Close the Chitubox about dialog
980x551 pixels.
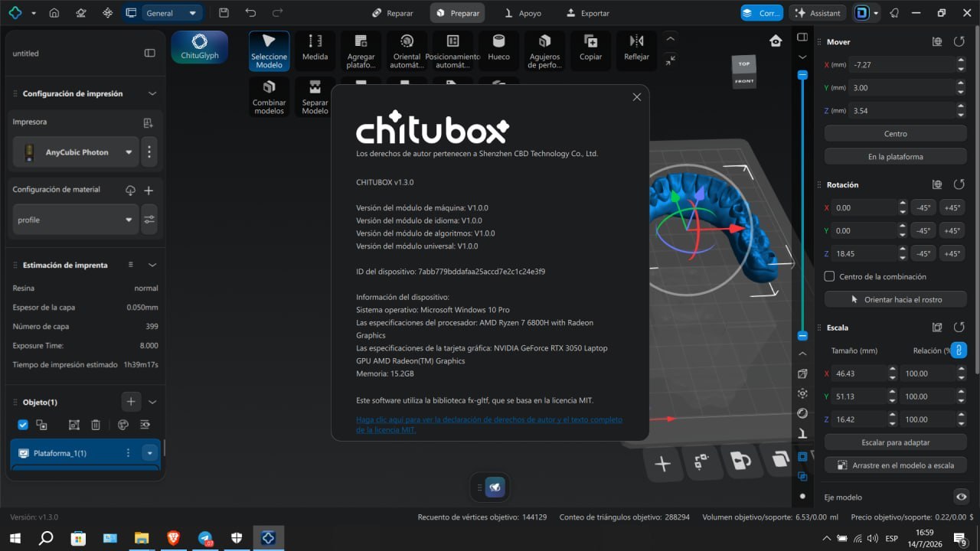[x=636, y=97]
